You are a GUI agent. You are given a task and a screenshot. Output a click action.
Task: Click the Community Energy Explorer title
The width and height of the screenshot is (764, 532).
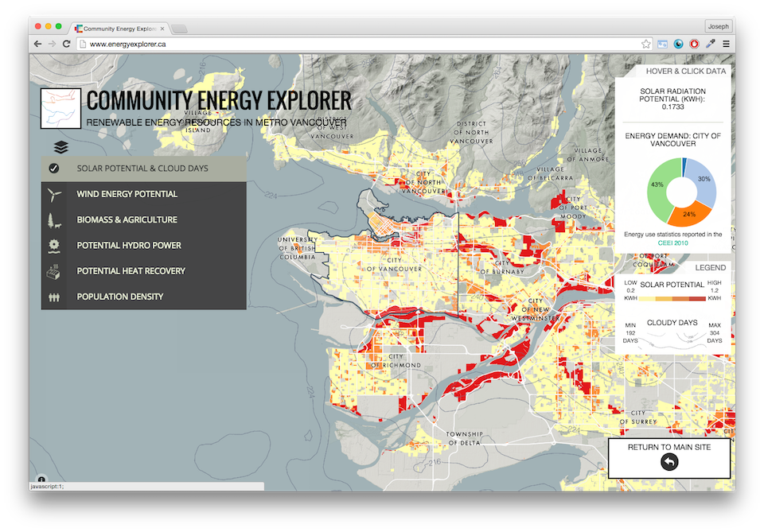pyautogui.click(x=219, y=101)
